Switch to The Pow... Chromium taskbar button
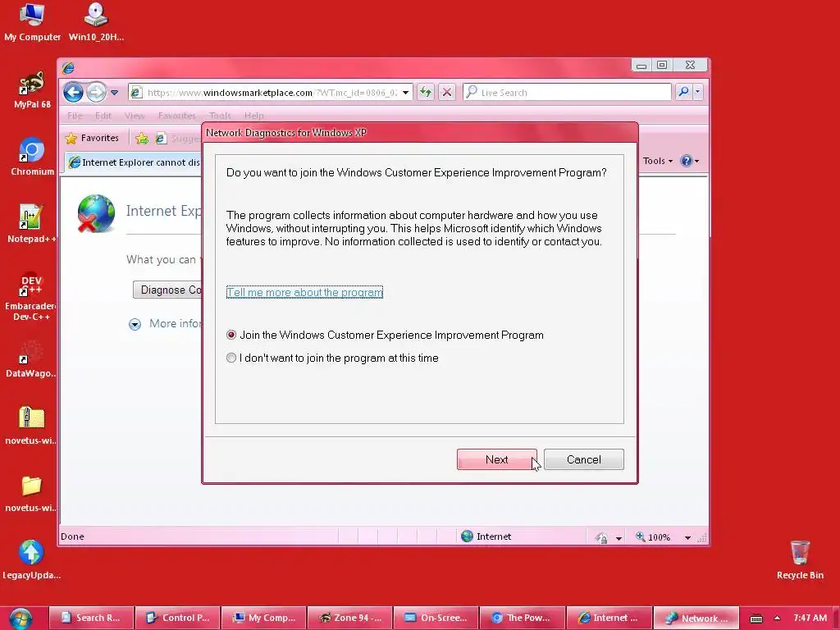Viewport: 840px width, 630px height. click(523, 618)
